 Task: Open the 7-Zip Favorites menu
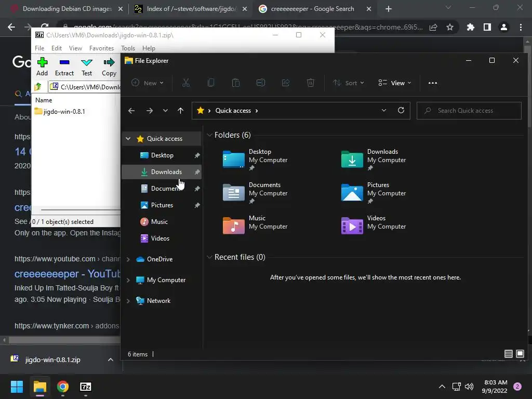point(101,48)
